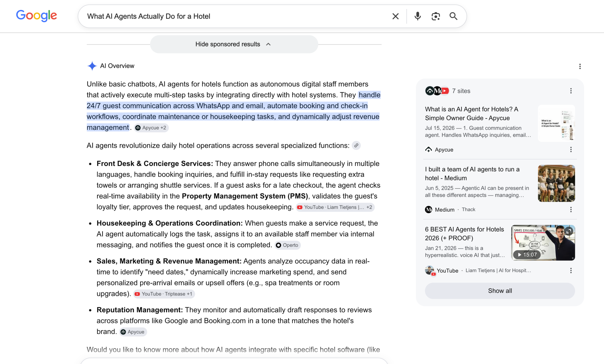
Task: Click the 'Reputation Management:' heading text
Action: click(x=140, y=310)
